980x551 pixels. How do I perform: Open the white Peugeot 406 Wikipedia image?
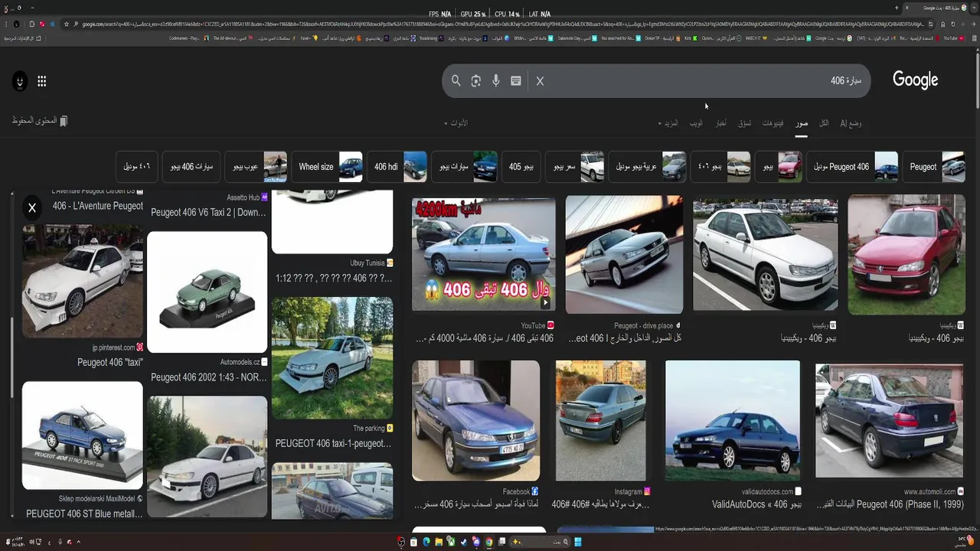(x=766, y=253)
